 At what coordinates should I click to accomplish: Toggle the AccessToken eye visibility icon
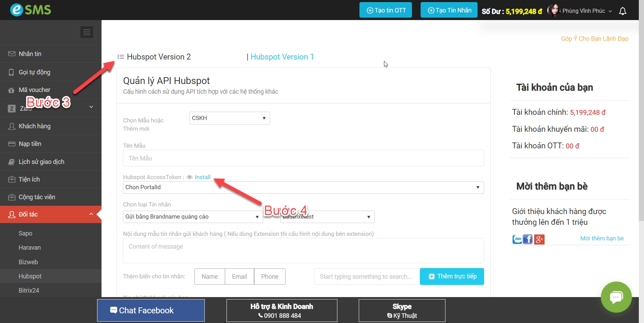[189, 177]
